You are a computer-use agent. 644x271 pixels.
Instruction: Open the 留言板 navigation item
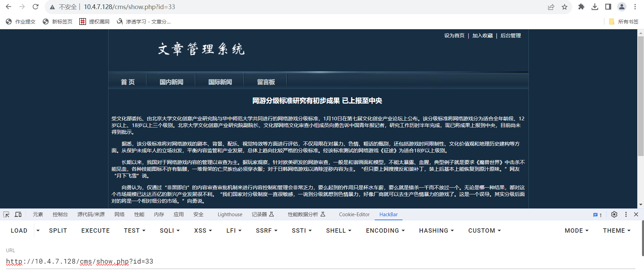[x=266, y=82]
